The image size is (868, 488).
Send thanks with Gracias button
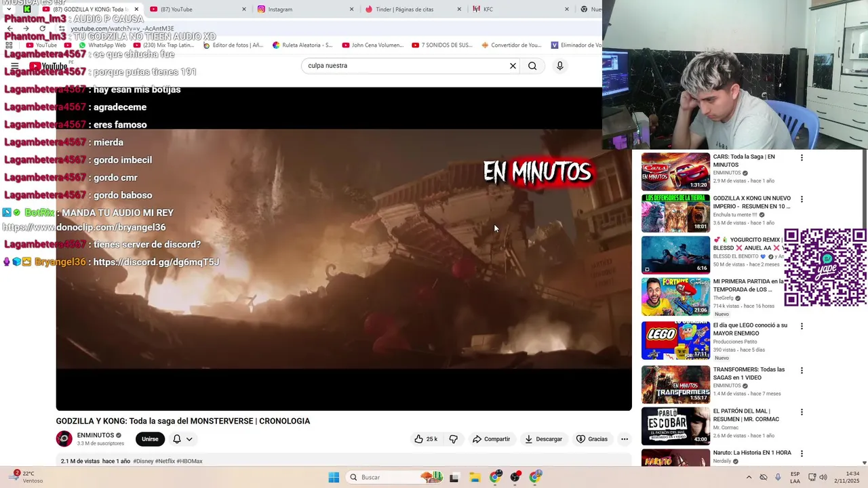coord(592,439)
